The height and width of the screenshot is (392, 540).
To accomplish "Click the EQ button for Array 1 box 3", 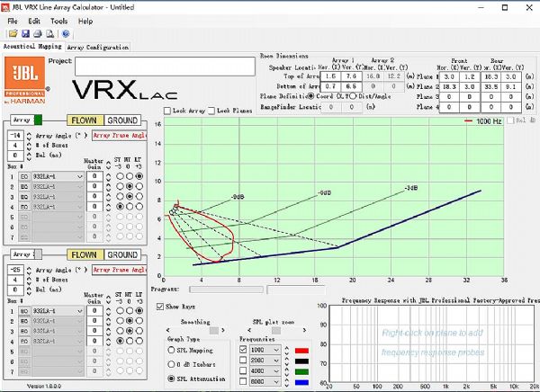I will pos(24,197).
